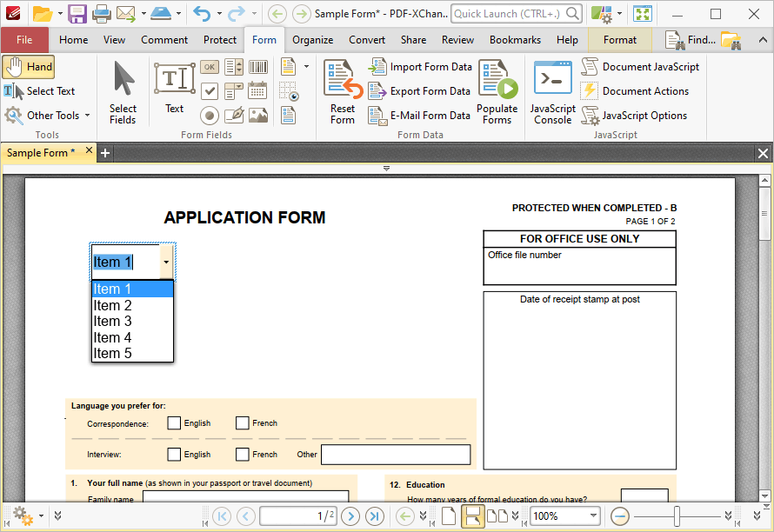Viewport: 774px width, 532px height.
Task: Switch to the Organize tab
Action: click(x=312, y=40)
